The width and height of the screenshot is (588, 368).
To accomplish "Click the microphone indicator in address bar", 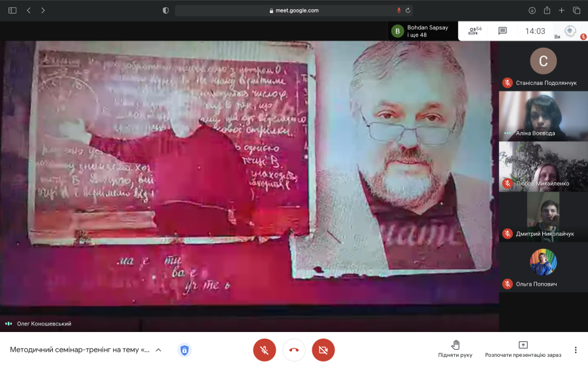I will (x=399, y=10).
